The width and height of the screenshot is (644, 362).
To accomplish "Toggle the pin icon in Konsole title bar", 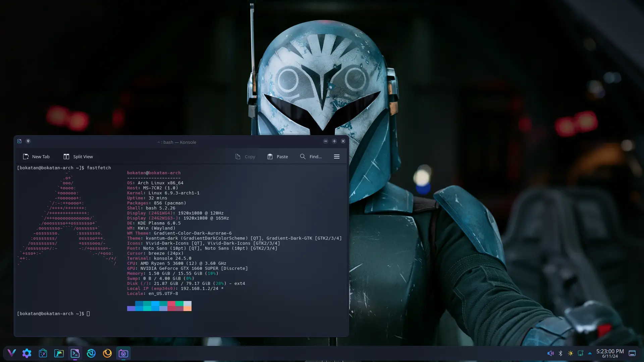I will (28, 141).
